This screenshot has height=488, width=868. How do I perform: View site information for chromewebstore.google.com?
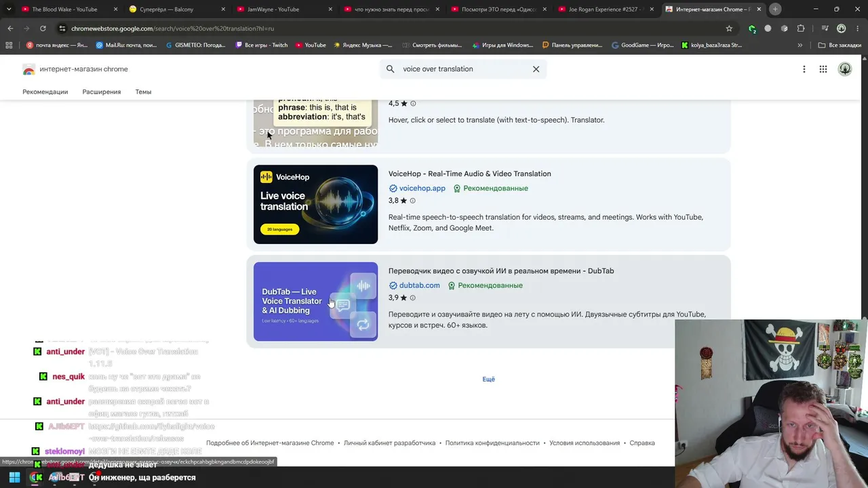62,28
